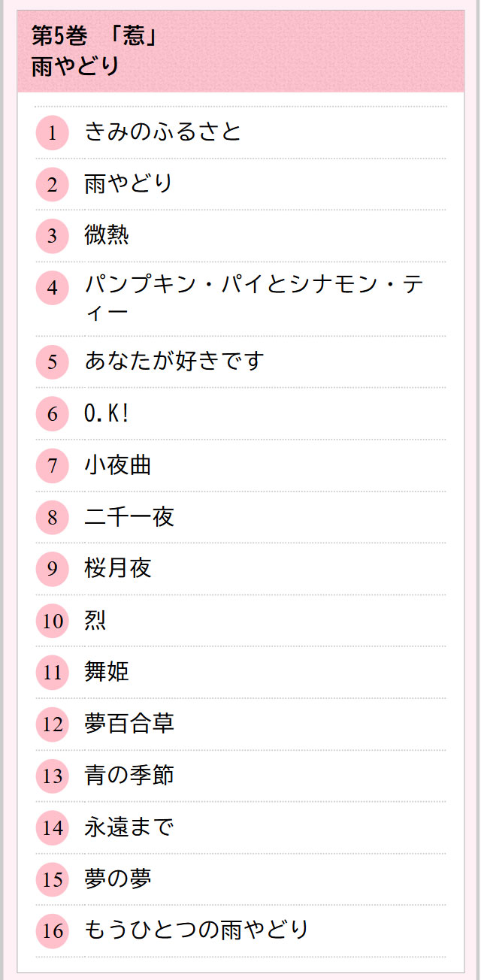Open the track もうひとつの雨やどり
This screenshot has width=481, height=980.
tap(197, 930)
